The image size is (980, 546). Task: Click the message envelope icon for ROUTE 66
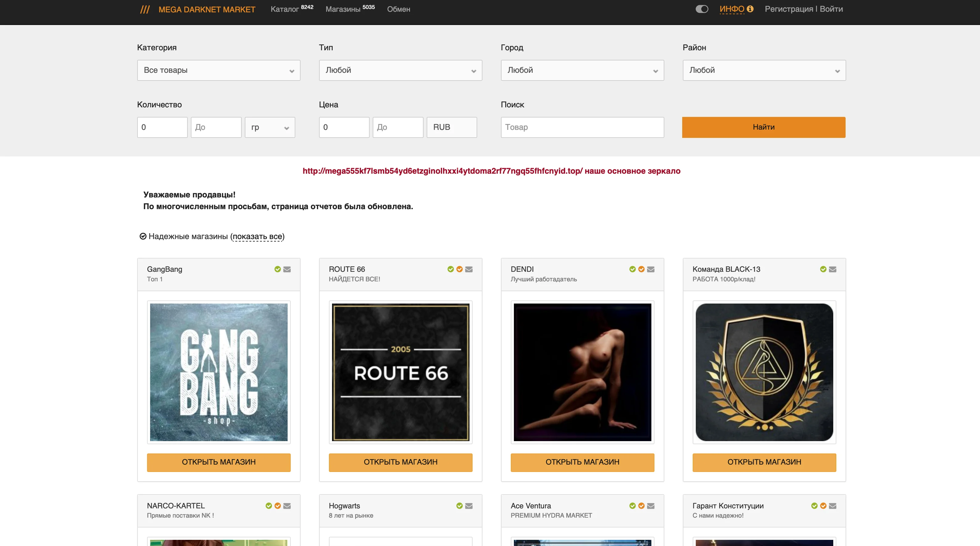tap(469, 269)
